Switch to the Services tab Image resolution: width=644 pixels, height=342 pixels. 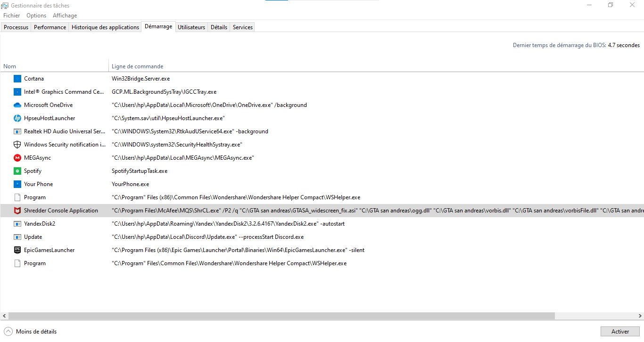coord(243,27)
